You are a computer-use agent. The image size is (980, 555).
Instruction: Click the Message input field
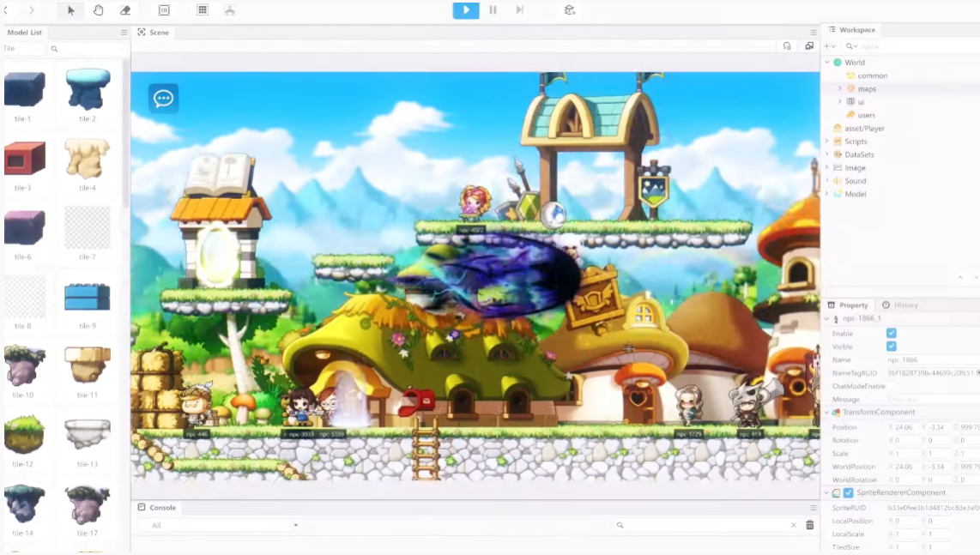(933, 400)
